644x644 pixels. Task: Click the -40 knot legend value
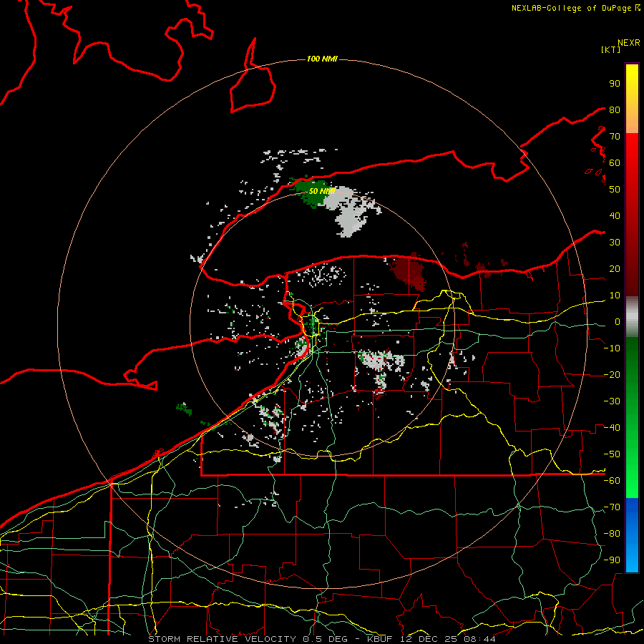point(612,428)
